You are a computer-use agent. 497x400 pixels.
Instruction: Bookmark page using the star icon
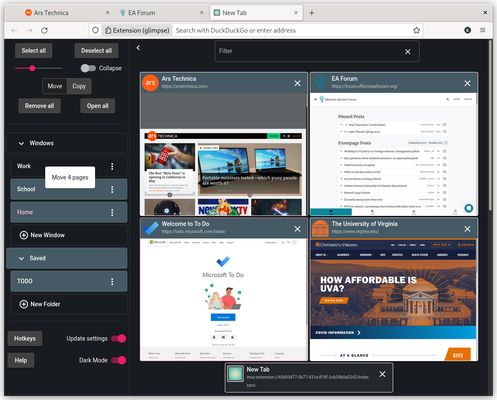416,30
